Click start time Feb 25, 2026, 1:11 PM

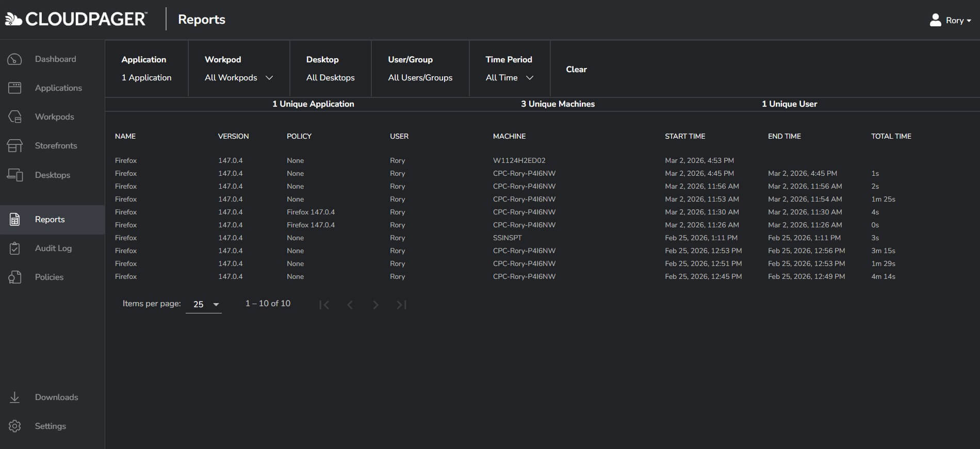tap(701, 238)
